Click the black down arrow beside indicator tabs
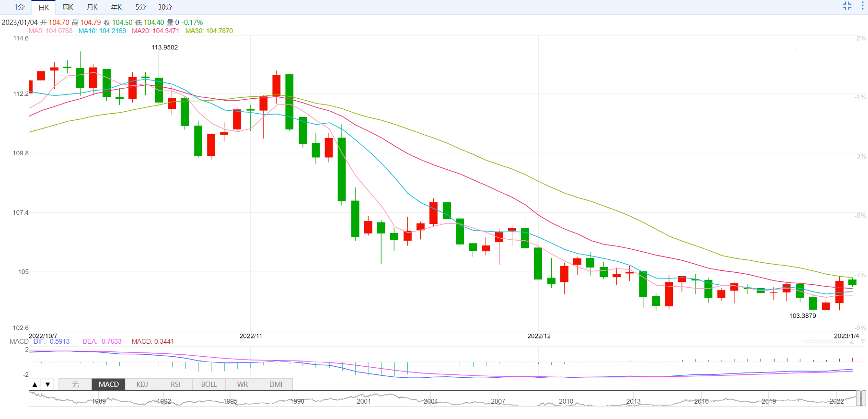Screen dimensions: 868x419 pyautogui.click(x=47, y=384)
